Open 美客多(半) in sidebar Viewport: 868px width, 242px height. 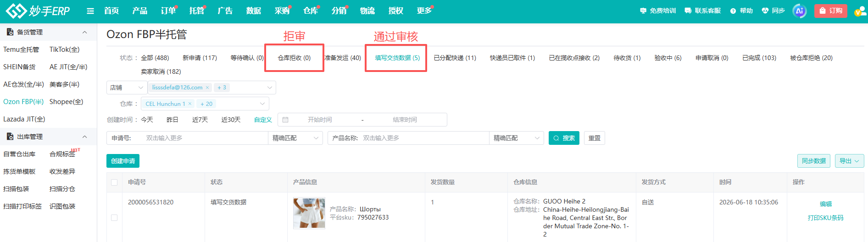click(65, 84)
